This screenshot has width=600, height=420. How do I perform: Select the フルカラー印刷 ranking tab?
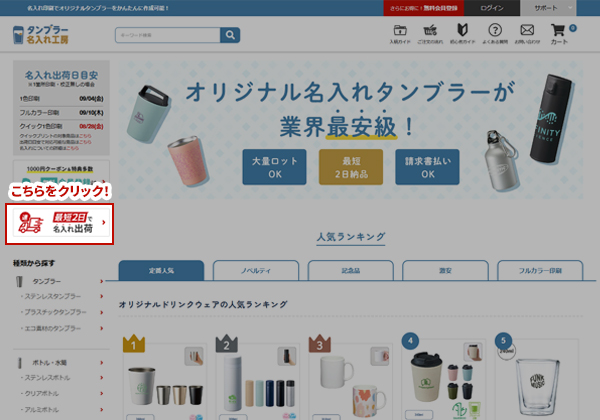pos(540,270)
